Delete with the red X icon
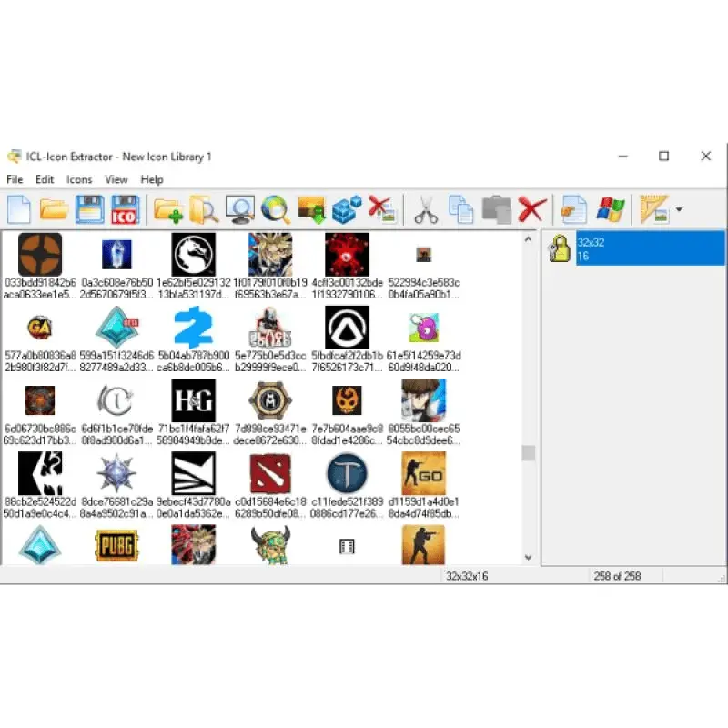728x728 pixels. (x=532, y=210)
